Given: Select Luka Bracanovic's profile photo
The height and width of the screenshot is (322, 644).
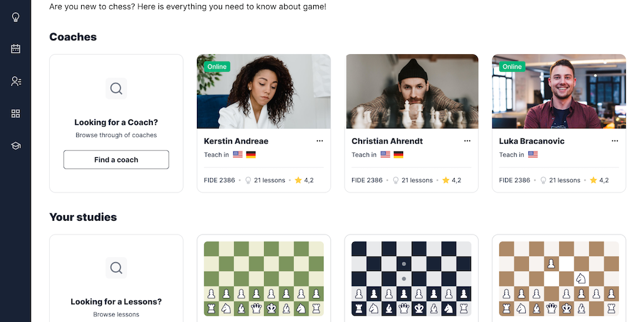Looking at the screenshot, I should (x=559, y=91).
